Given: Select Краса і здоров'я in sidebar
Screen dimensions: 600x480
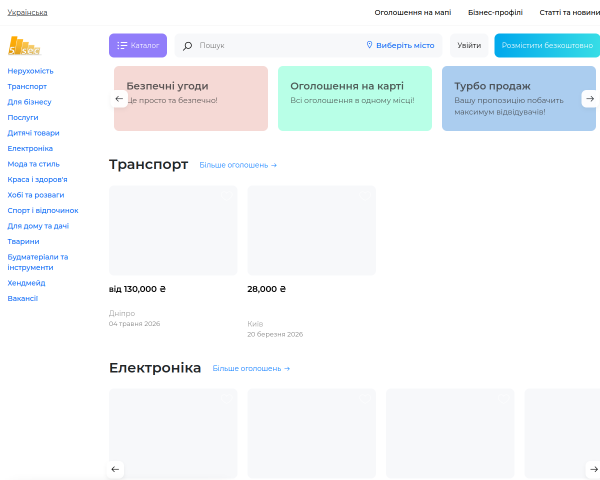Looking at the screenshot, I should tap(38, 180).
